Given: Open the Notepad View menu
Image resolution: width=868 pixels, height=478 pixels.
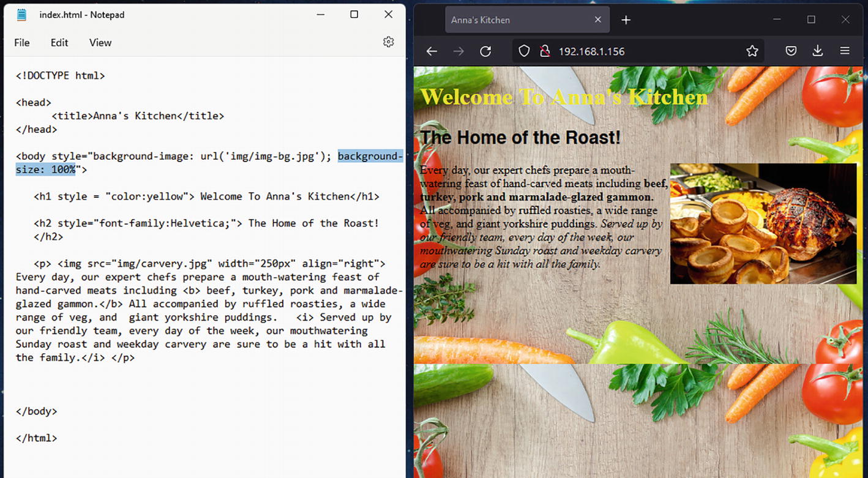Looking at the screenshot, I should pos(100,43).
